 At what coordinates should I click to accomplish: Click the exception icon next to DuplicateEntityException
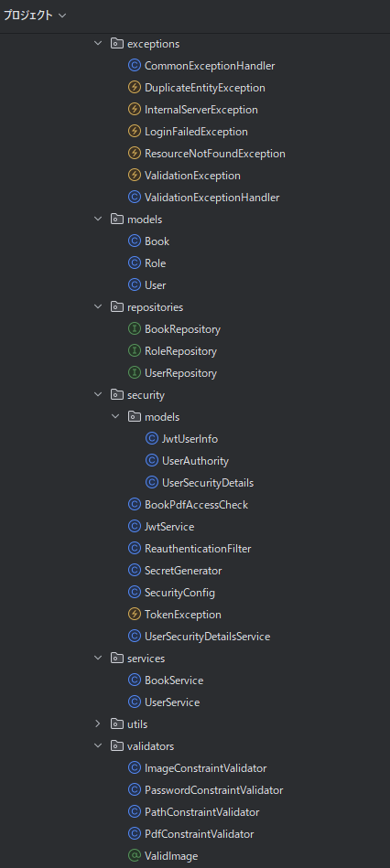134,88
